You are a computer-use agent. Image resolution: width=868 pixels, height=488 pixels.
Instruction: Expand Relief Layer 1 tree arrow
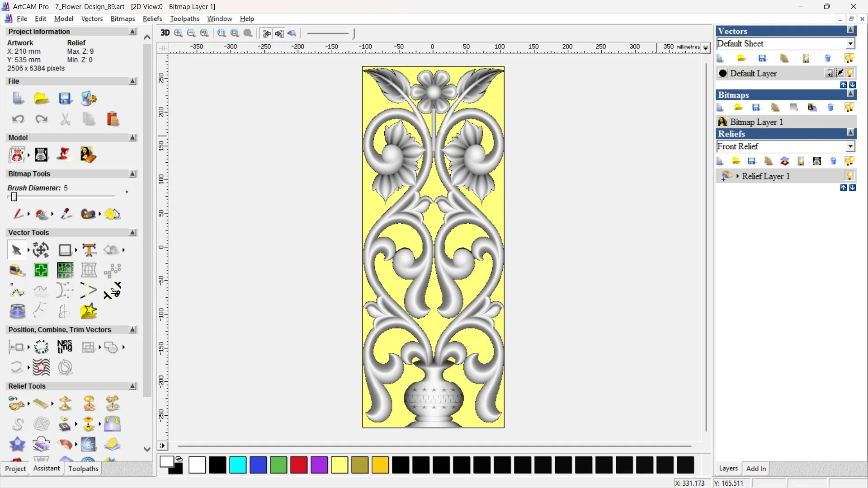point(737,176)
